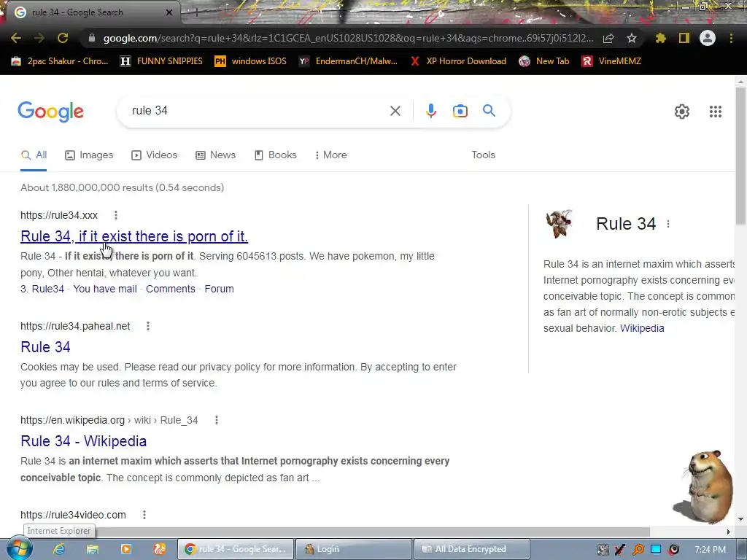Click in the Google search input field
This screenshot has height=560, width=747.
pyautogui.click(x=258, y=111)
